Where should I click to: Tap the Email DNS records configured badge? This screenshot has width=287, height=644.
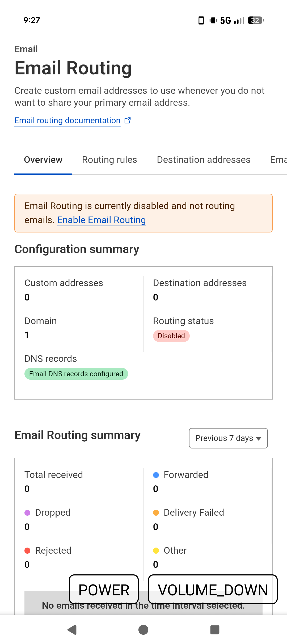coord(76,374)
